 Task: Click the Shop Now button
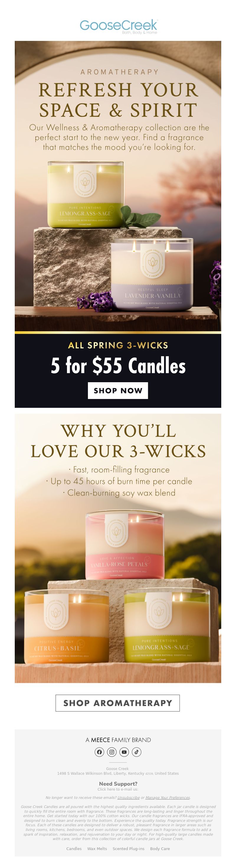coord(118,390)
